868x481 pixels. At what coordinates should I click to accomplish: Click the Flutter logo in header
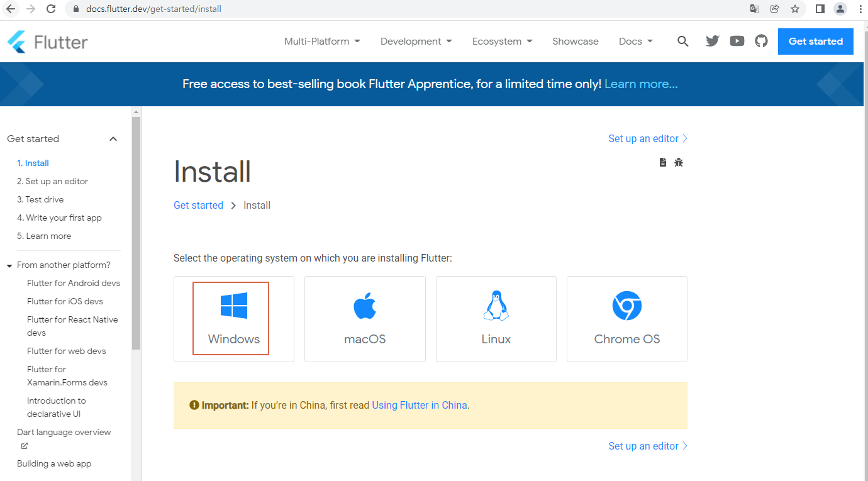click(47, 41)
